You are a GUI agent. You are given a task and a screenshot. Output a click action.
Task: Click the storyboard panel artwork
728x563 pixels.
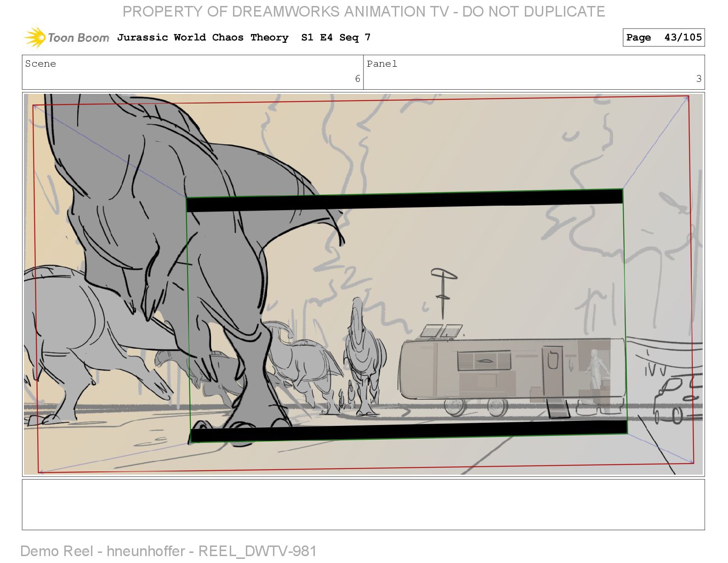[x=363, y=284]
